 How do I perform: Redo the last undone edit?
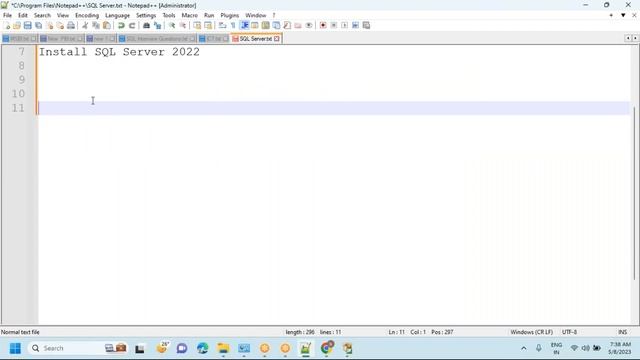[x=132, y=25]
